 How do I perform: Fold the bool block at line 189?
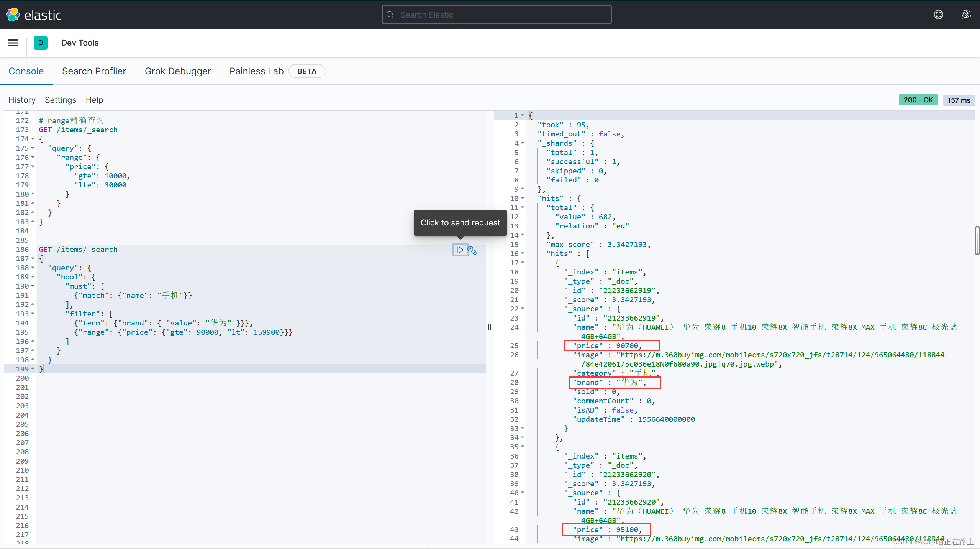point(33,277)
